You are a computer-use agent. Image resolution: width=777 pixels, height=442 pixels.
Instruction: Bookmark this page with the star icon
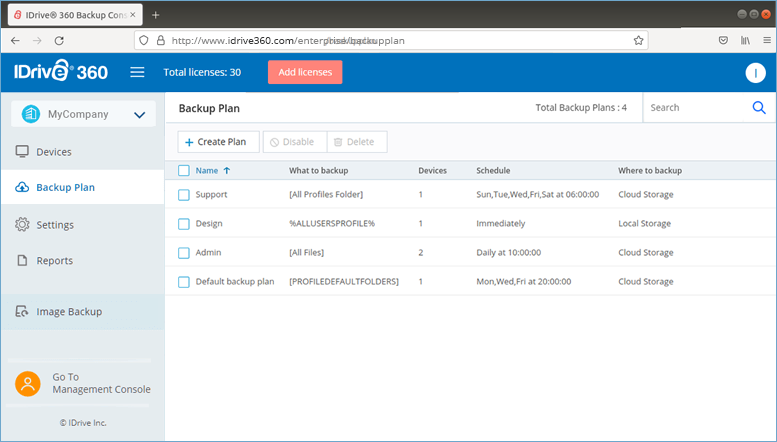638,40
